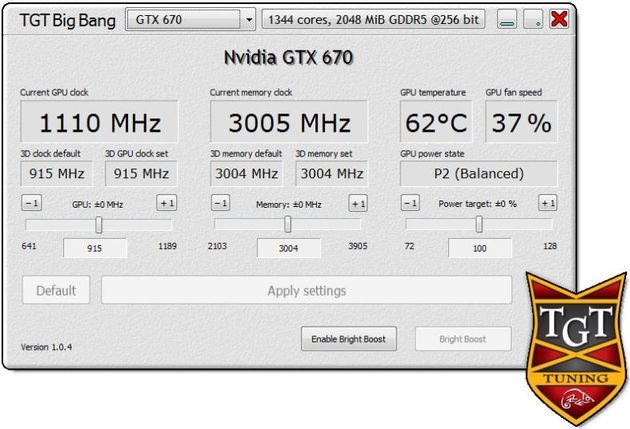Click the 3D GPU clock set value 915 MHz
This screenshot has height=429, width=630.
pos(141,174)
